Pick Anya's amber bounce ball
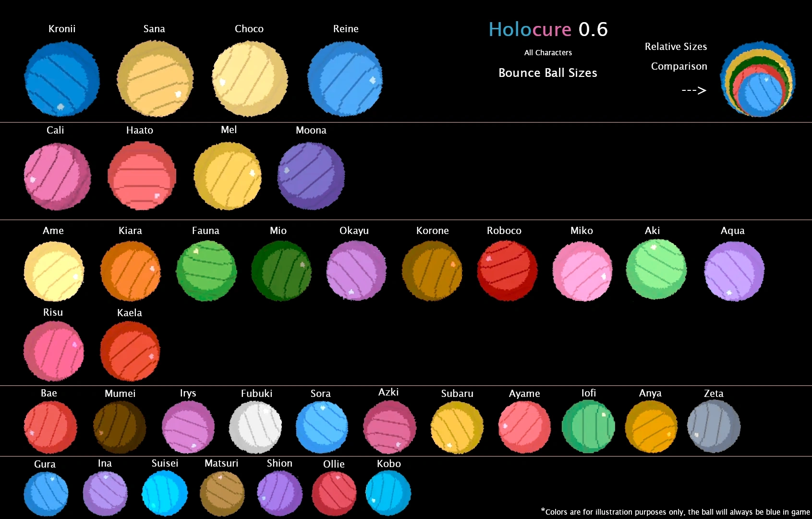Screen dimensions: 812x519 (x=651, y=427)
